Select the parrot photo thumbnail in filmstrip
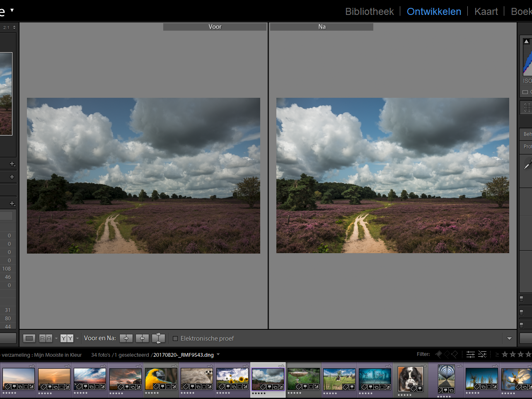 [161, 379]
